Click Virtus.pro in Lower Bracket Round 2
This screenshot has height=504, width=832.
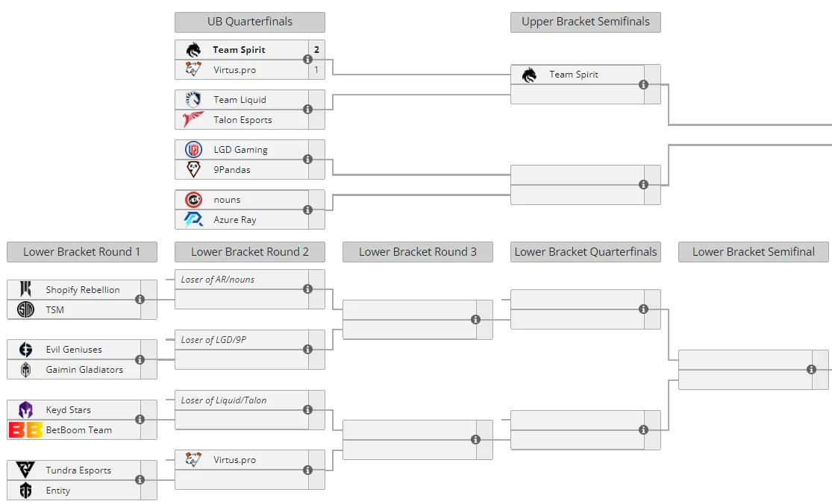[x=234, y=460]
